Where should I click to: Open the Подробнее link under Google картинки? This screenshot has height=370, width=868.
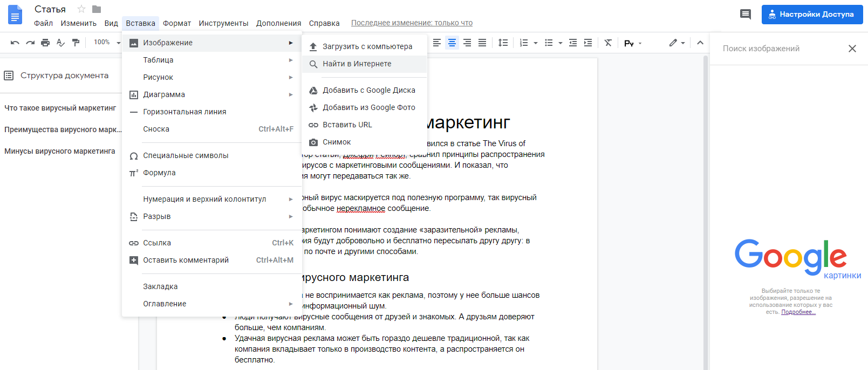coord(798,312)
